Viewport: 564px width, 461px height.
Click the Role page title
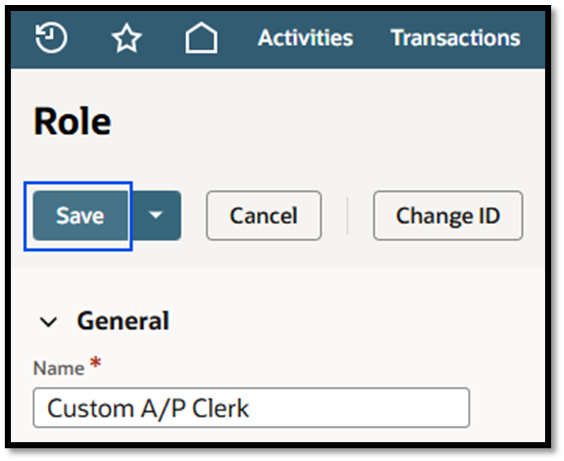tap(72, 122)
